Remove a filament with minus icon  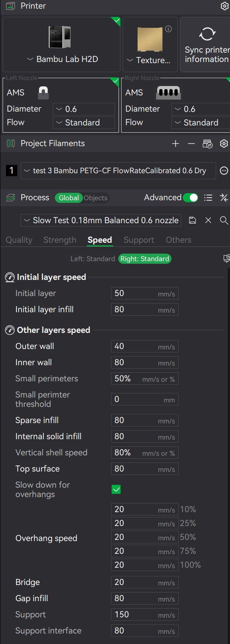(x=191, y=144)
